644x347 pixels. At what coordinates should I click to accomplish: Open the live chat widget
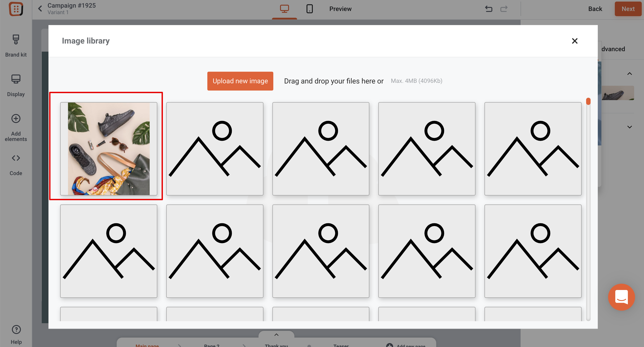pos(621,297)
